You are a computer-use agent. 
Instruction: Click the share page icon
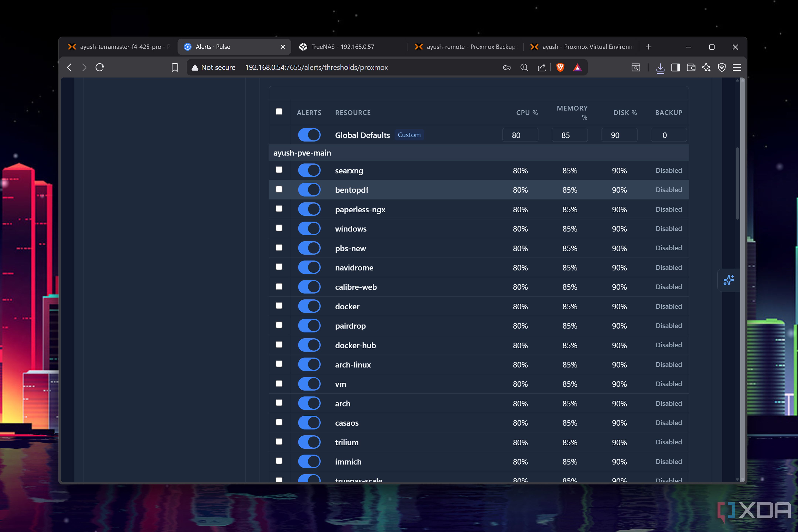point(542,68)
